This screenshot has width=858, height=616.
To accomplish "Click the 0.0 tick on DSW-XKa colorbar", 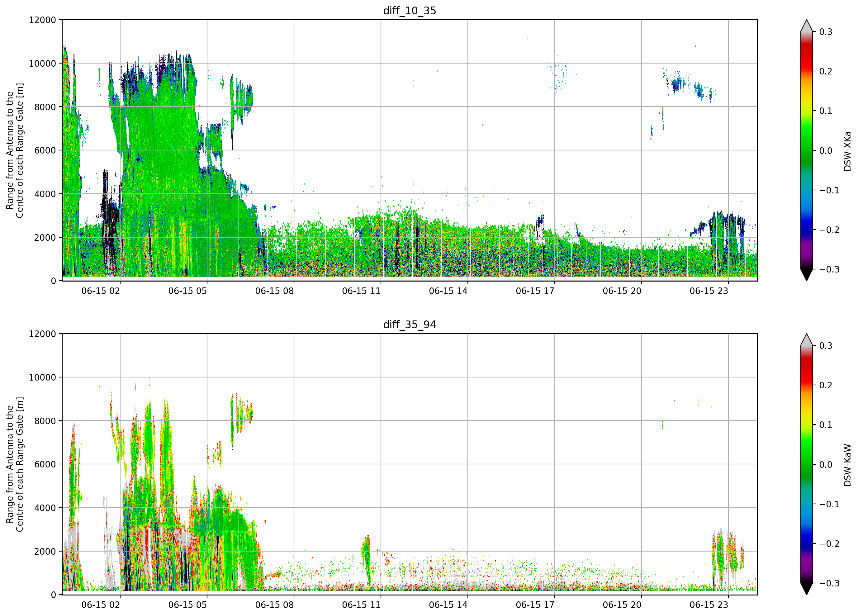I will 826,151.
